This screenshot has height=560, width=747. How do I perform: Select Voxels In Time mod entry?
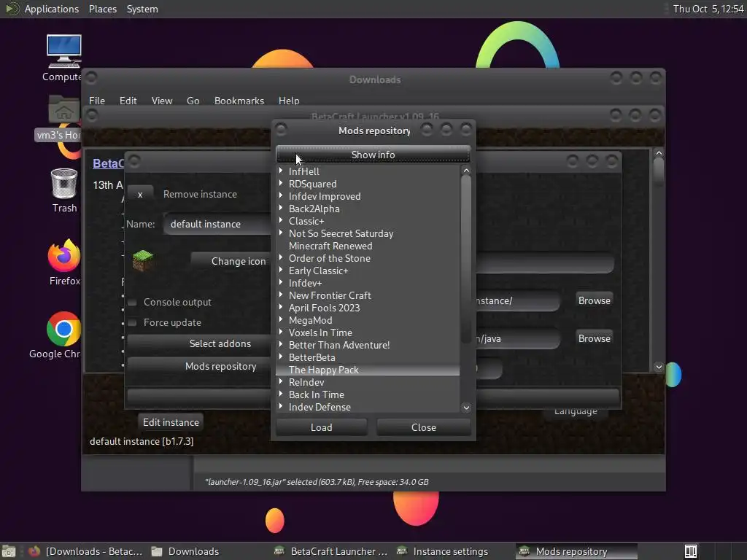320,332
